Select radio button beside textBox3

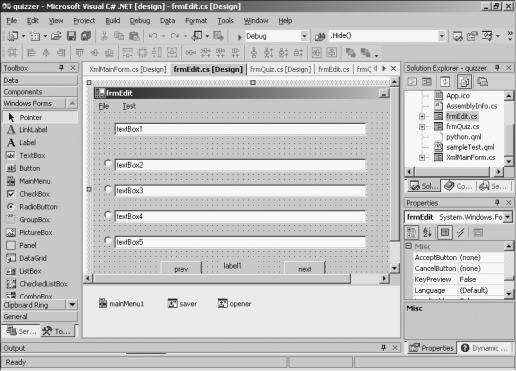(x=107, y=189)
